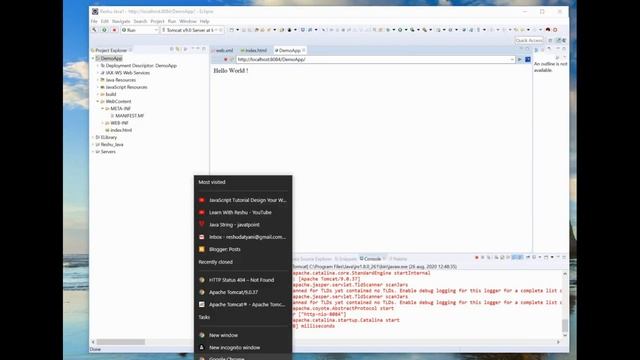Click Collapse All icon in Project Explorer
This screenshot has width=640, height=360.
(172, 49)
